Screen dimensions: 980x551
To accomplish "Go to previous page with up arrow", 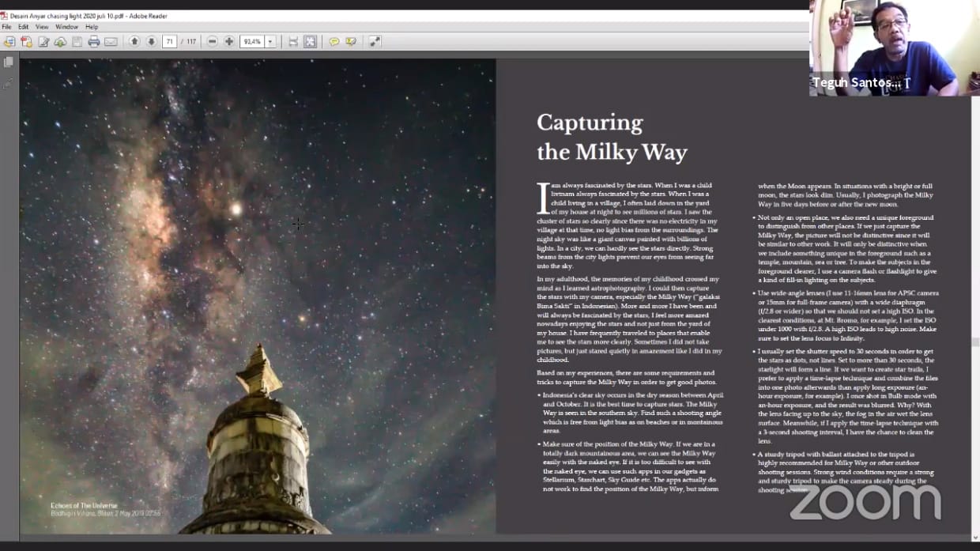I will [134, 42].
